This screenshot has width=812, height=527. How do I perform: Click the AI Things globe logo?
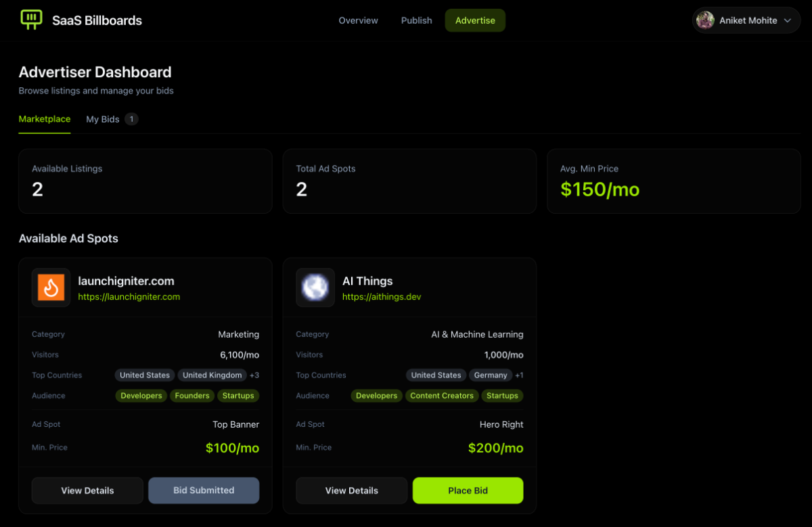[x=315, y=288]
